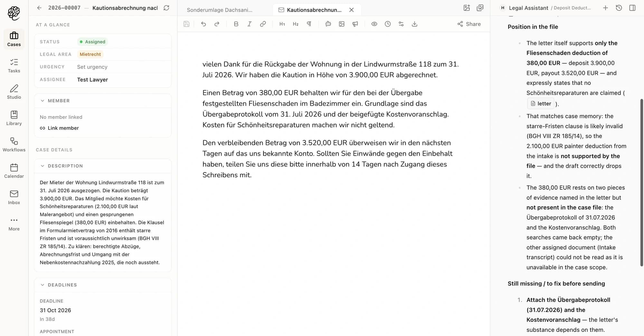Close the Kautionsabrechnun... tab
The width and height of the screenshot is (644, 336).
[352, 10]
